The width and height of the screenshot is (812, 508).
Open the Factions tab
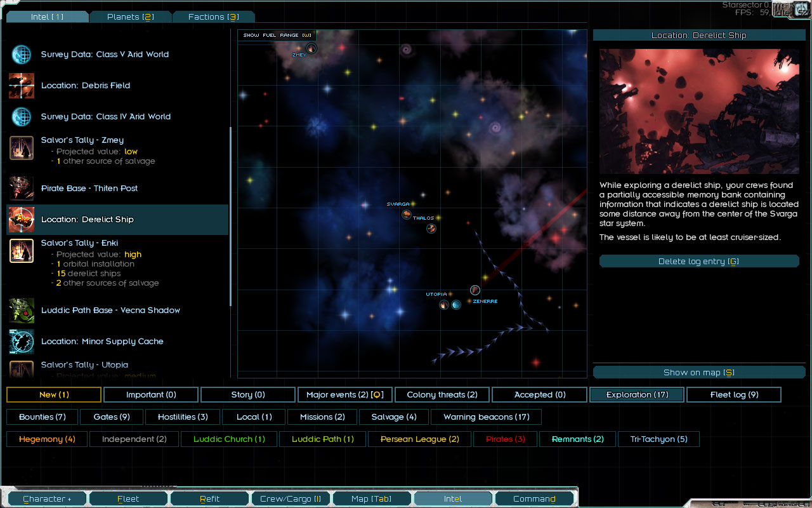(213, 17)
